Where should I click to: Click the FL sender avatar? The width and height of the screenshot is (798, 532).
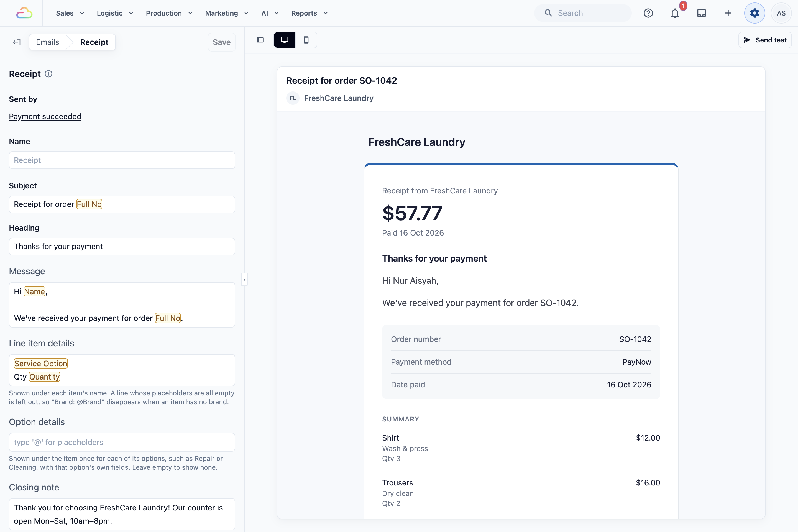[293, 98]
